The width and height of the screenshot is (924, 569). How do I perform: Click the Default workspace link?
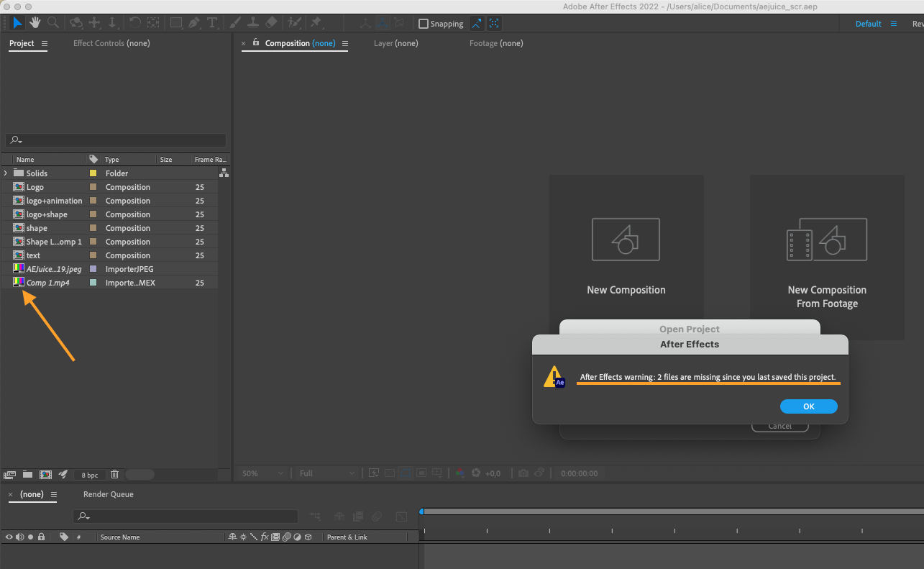868,24
